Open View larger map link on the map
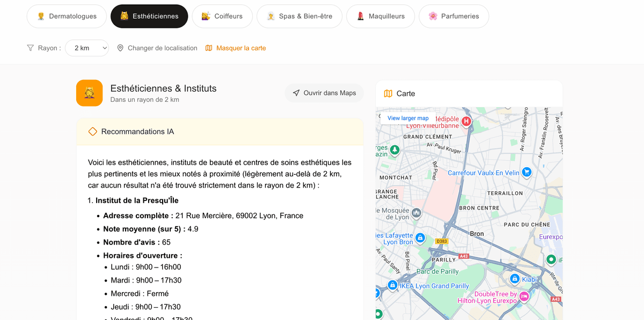Screen dimensions: 644x320 click(x=408, y=118)
